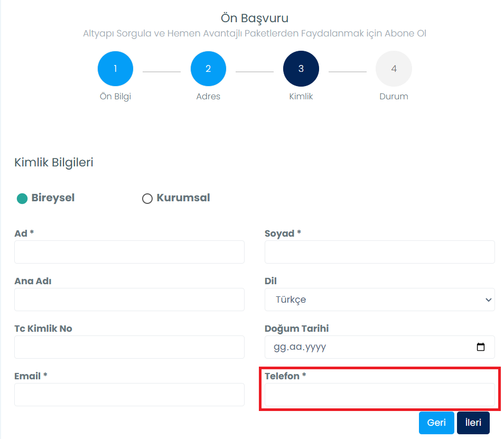Image resolution: width=504 pixels, height=439 pixels.
Task: Go to step 2 Adres circle
Action: pos(208,69)
